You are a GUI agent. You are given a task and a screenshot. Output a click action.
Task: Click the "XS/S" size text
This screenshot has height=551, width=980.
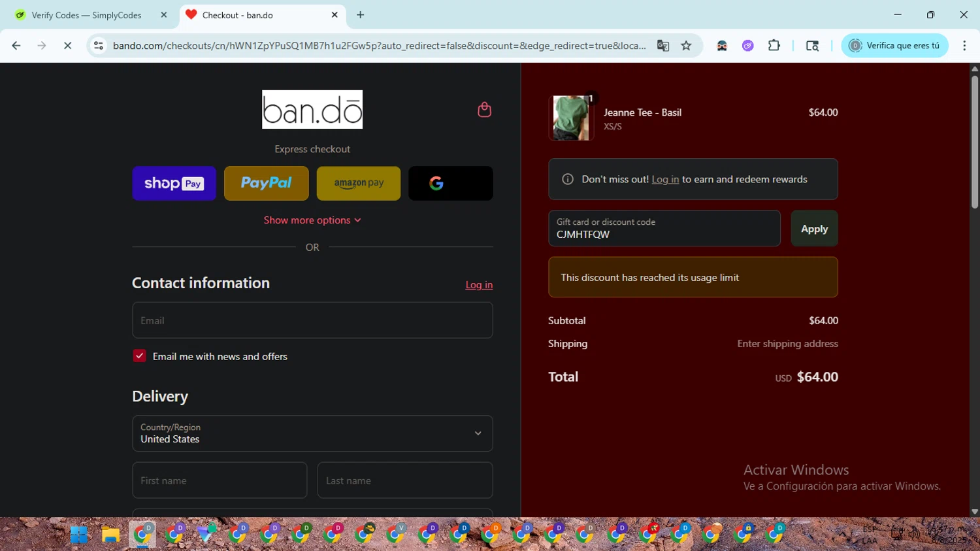(x=613, y=127)
